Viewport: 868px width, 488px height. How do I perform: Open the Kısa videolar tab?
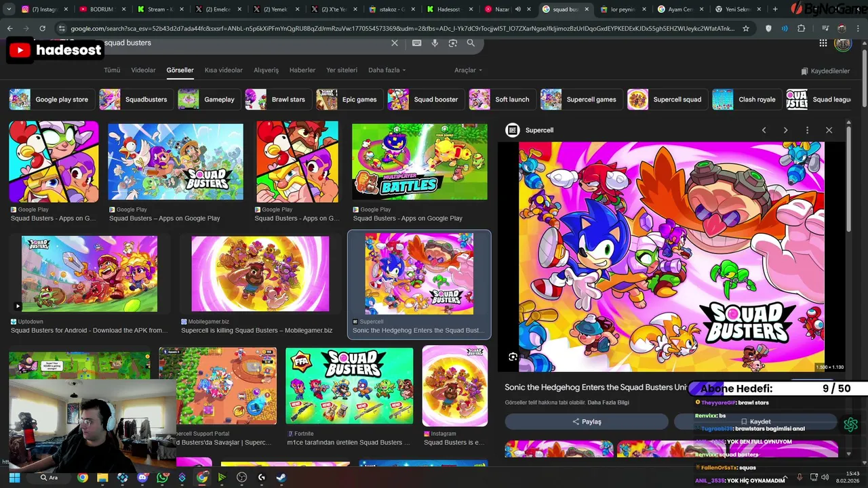224,70
